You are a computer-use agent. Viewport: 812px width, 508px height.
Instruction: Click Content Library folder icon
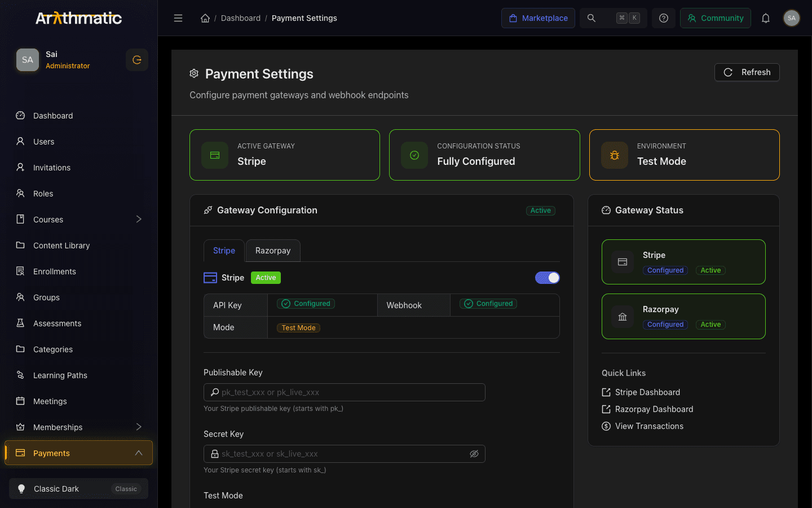pyautogui.click(x=20, y=246)
